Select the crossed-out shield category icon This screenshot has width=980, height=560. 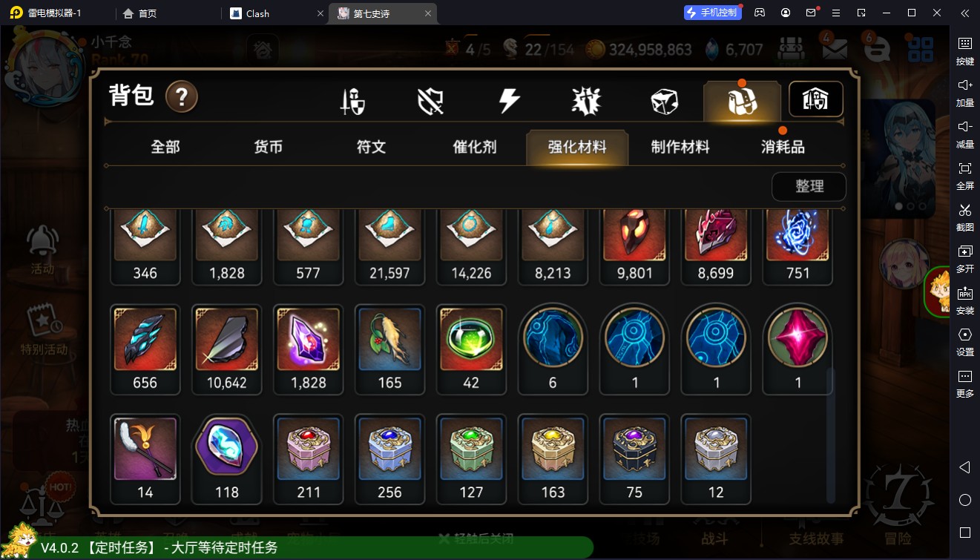[430, 102]
